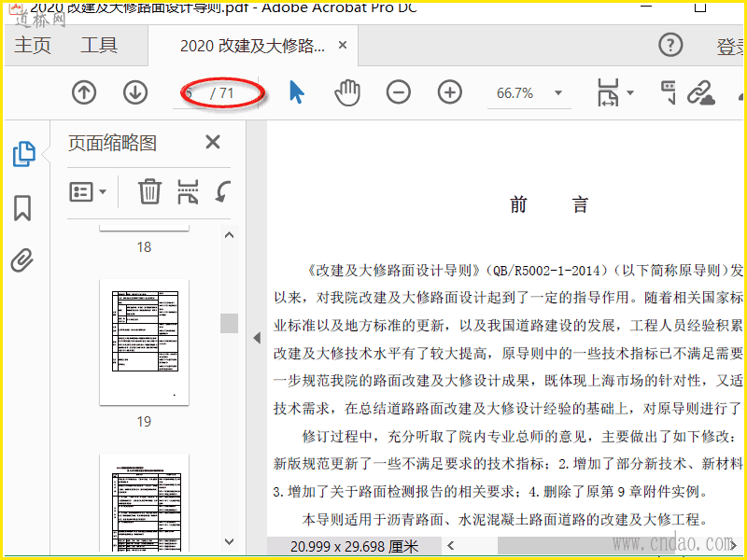Image resolution: width=747 pixels, height=560 pixels.
Task: Open the attachments paperclip icon
Action: (22, 260)
